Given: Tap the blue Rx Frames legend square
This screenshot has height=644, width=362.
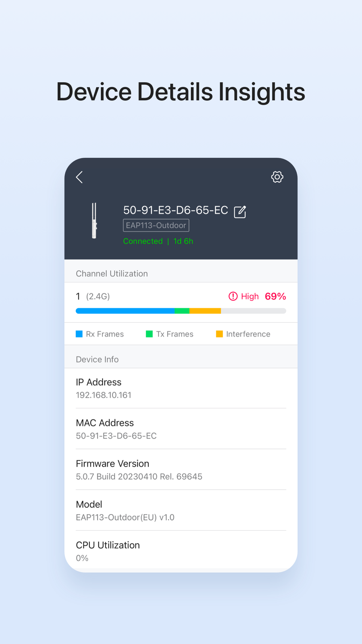Looking at the screenshot, I should click(x=79, y=334).
